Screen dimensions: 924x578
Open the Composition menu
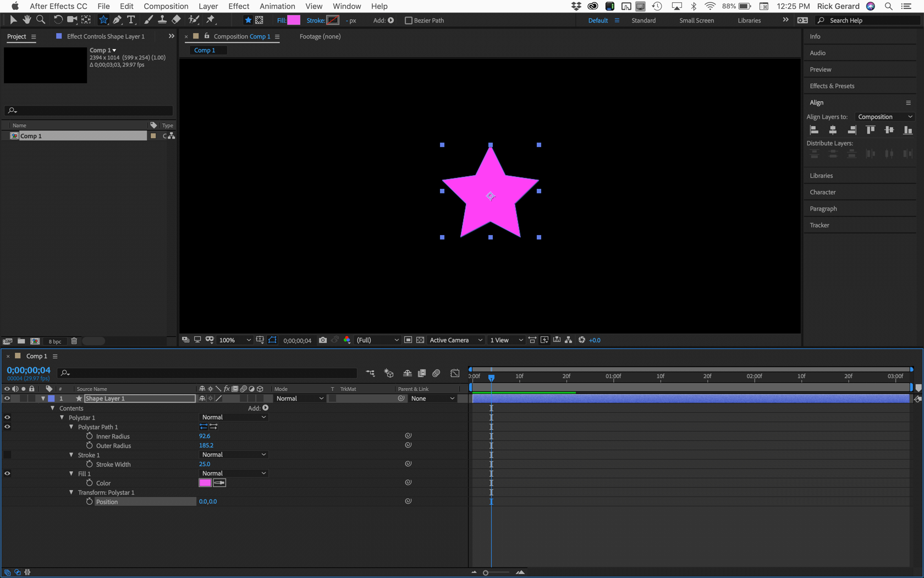[166, 6]
